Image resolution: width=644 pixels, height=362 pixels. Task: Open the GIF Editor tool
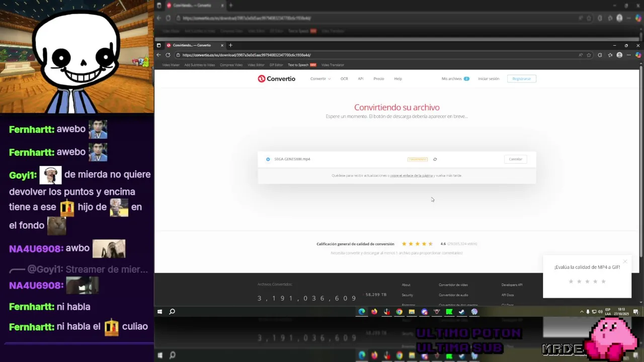pos(276,65)
